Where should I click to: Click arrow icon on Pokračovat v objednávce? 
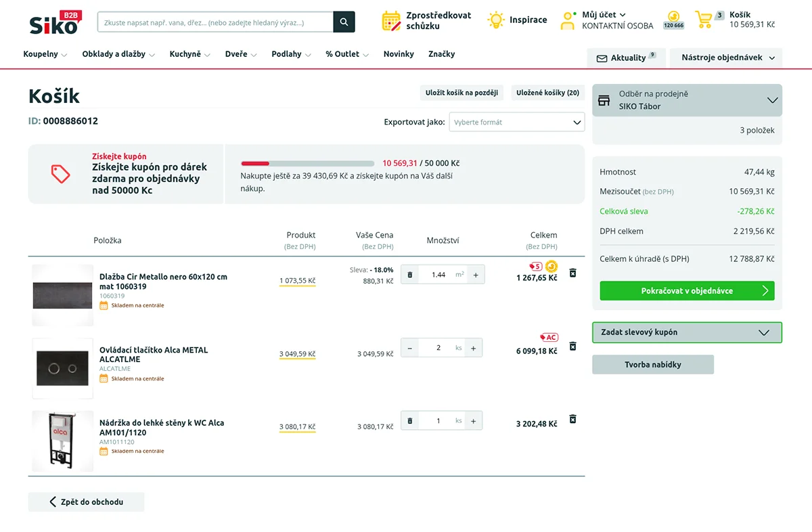pyautogui.click(x=765, y=291)
